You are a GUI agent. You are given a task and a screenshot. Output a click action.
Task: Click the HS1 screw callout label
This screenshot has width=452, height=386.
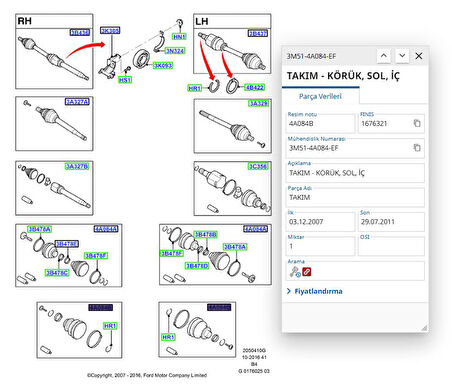(125, 80)
